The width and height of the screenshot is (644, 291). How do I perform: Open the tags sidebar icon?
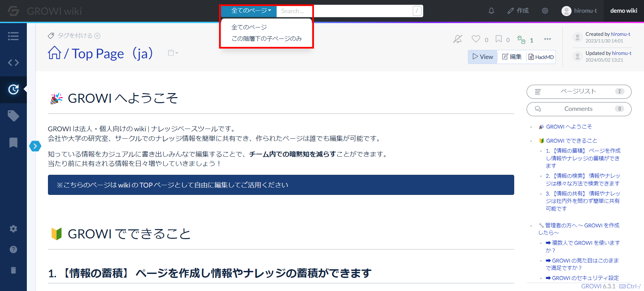(13, 116)
